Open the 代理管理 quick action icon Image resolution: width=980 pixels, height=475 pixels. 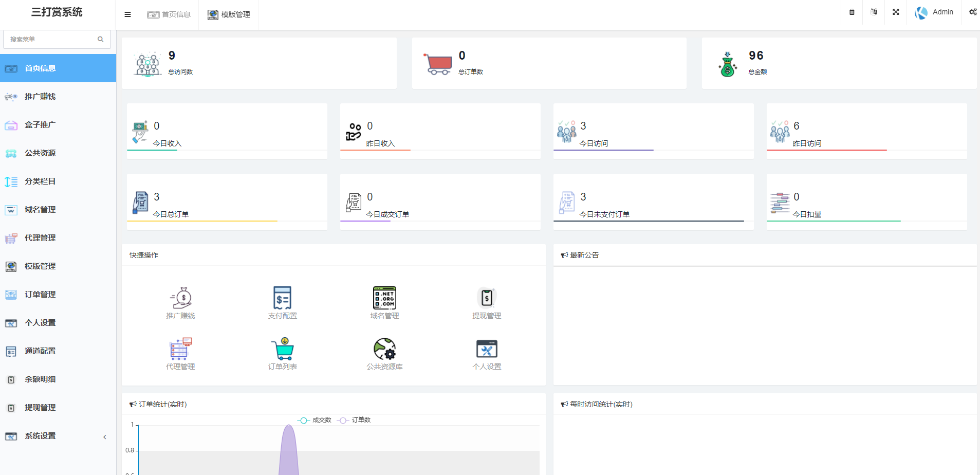pyautogui.click(x=180, y=349)
